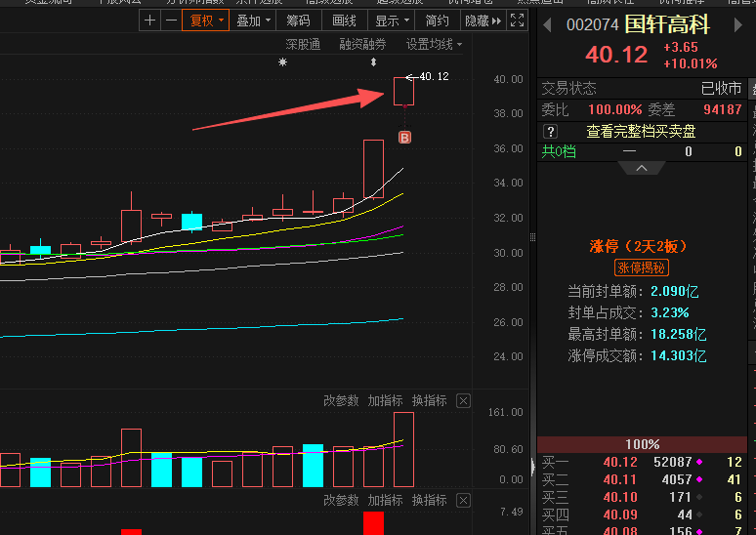Click the 当前封单额 value 2.090亿
Screen dimensions: 756x535
click(x=675, y=291)
